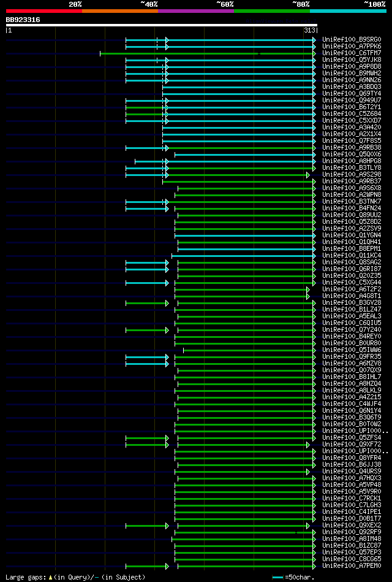Click the purple ~60% identity legend bar

click(x=196, y=11)
